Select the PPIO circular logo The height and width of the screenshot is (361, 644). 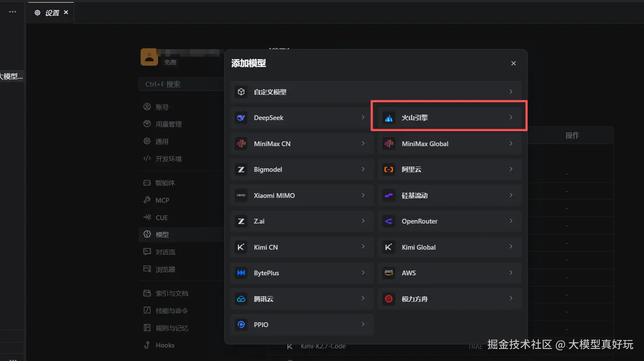241,325
